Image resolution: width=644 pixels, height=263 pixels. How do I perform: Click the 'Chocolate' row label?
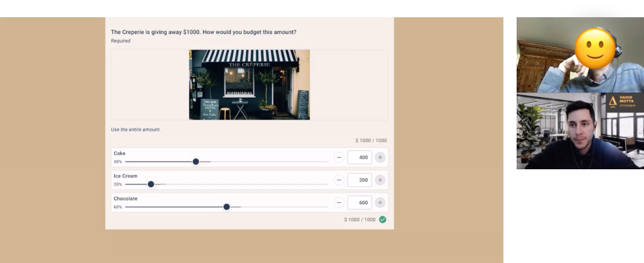pos(125,199)
